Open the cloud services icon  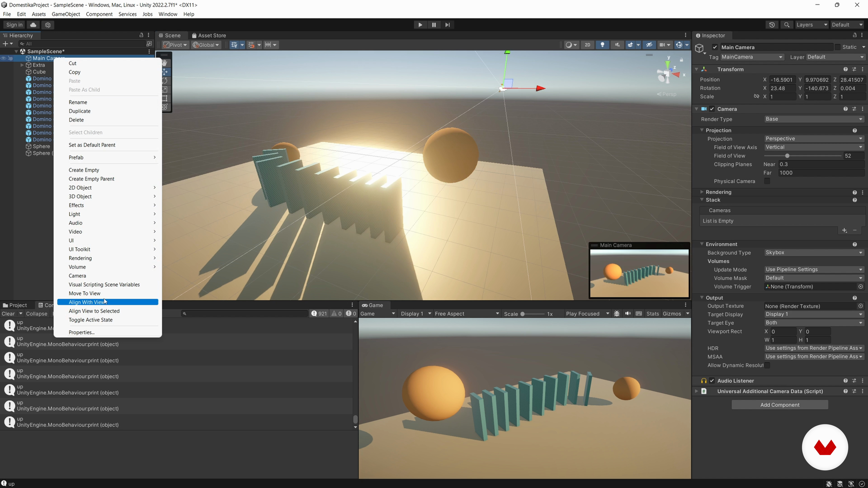(33, 25)
